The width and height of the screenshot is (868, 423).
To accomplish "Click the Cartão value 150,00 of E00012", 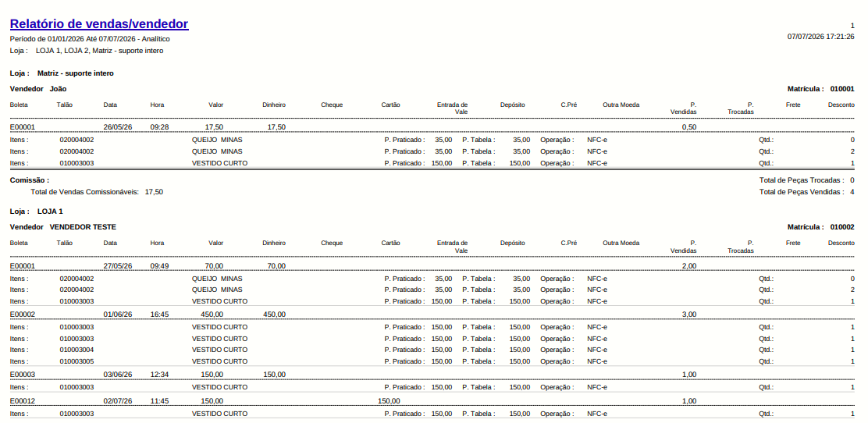I will pos(389,401).
